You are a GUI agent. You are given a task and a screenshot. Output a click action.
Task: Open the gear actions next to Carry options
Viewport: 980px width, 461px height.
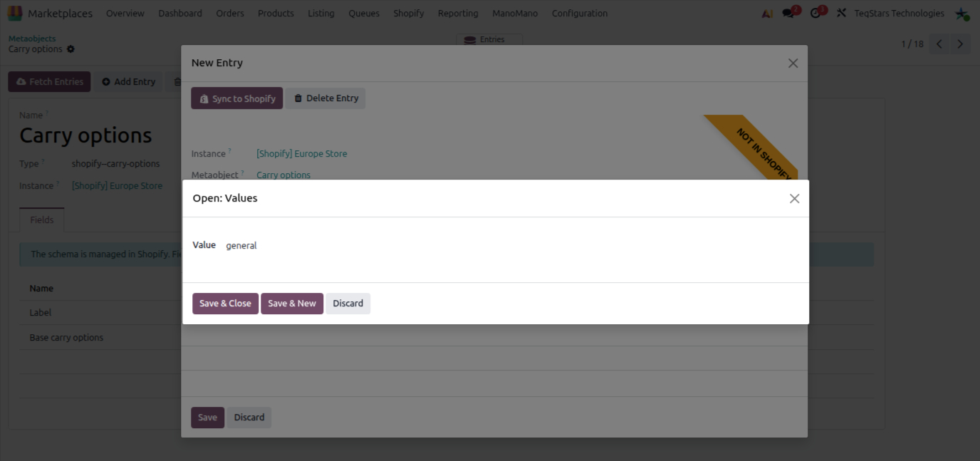coord(71,49)
